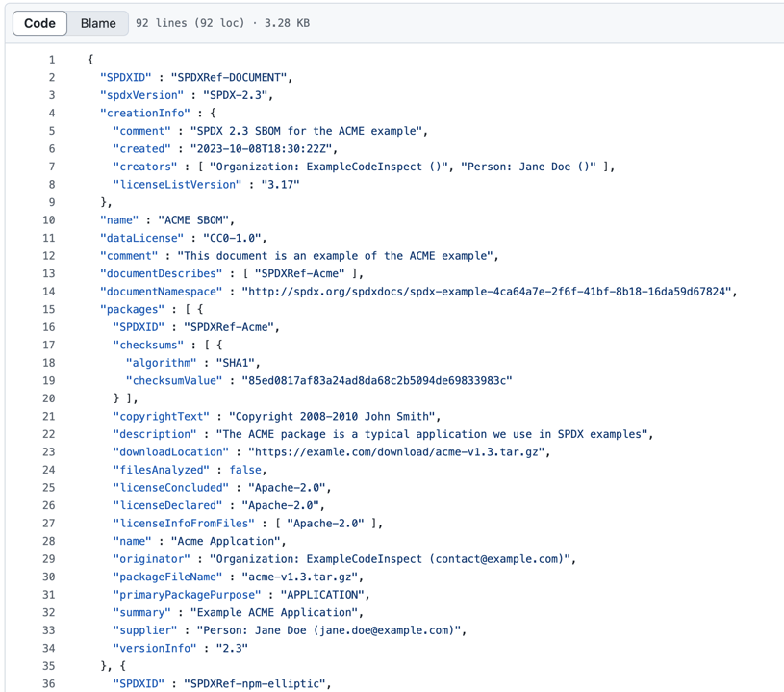Screen dimensions: 784x692
Task: Click the documentNamespace URL string
Action: pyautogui.click(x=489, y=292)
